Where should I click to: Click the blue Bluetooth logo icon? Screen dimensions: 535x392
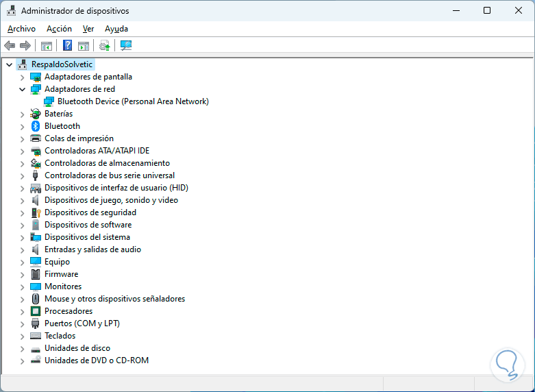(x=36, y=126)
